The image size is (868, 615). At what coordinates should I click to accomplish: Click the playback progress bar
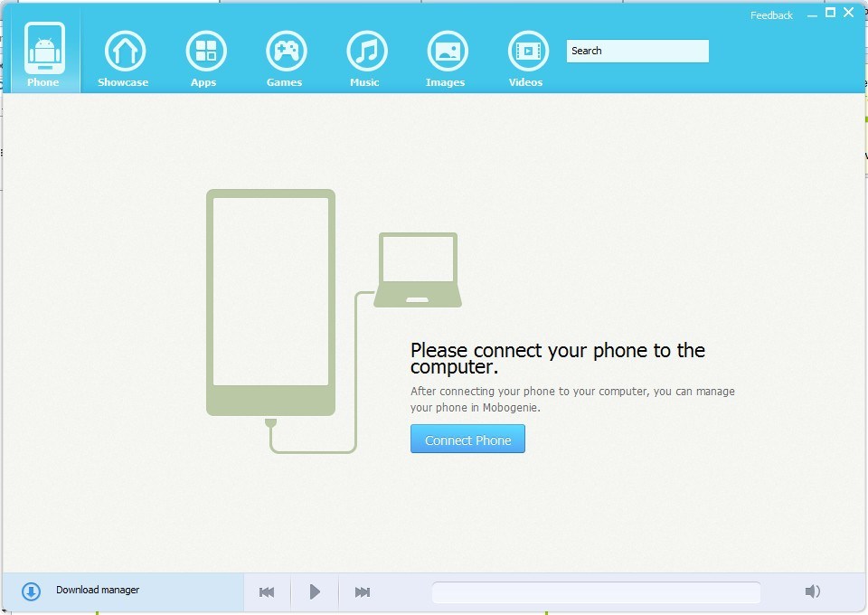(x=597, y=591)
